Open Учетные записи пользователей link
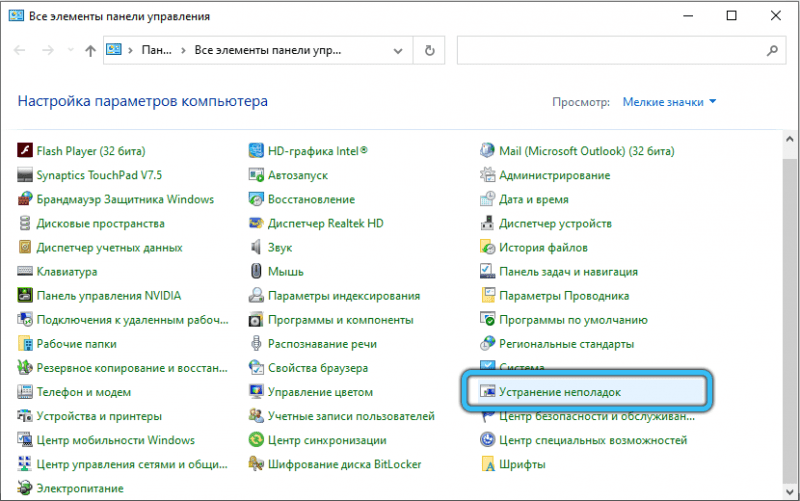Viewport: 800px width, 501px height. [351, 416]
